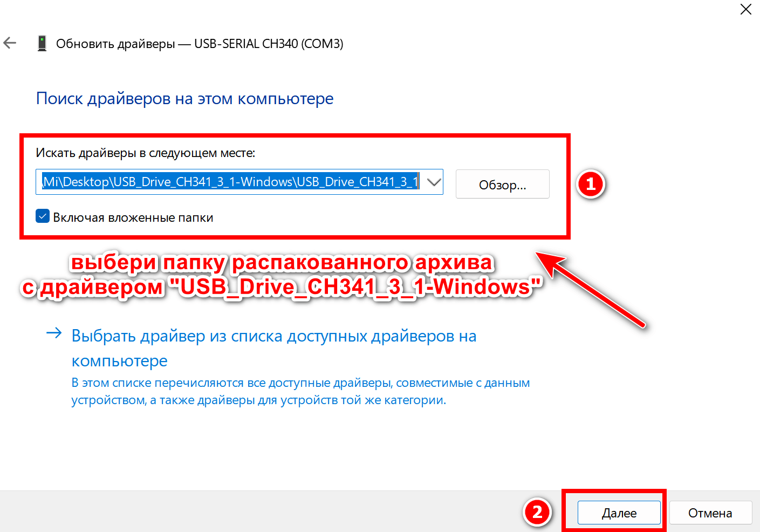The image size is (760, 532).
Task: Click the Отмена button to cancel
Action: [x=710, y=513]
